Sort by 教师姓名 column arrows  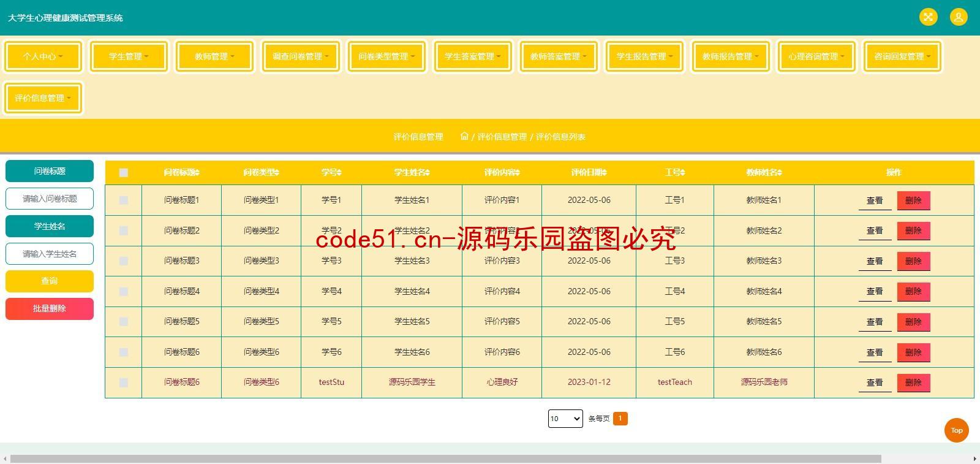point(780,173)
